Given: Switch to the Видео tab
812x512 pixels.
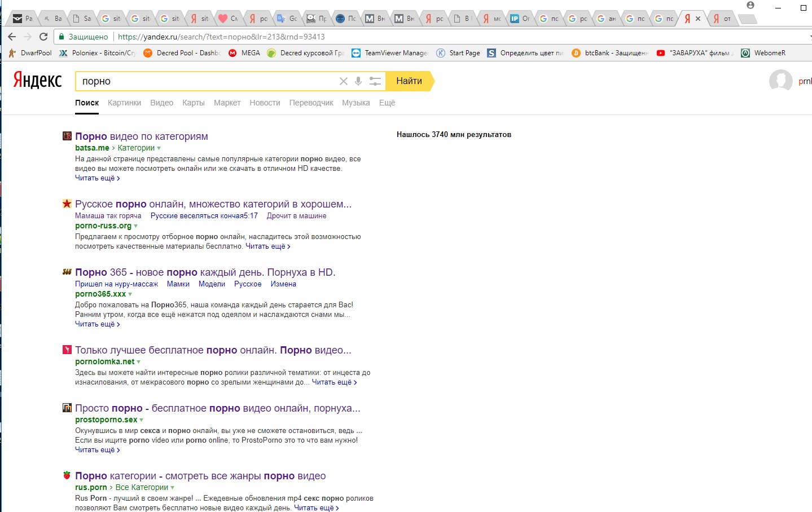Looking at the screenshot, I should pyautogui.click(x=161, y=103).
